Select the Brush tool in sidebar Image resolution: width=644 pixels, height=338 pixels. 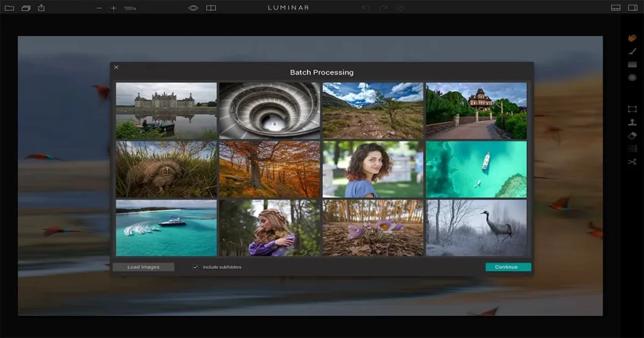[632, 51]
